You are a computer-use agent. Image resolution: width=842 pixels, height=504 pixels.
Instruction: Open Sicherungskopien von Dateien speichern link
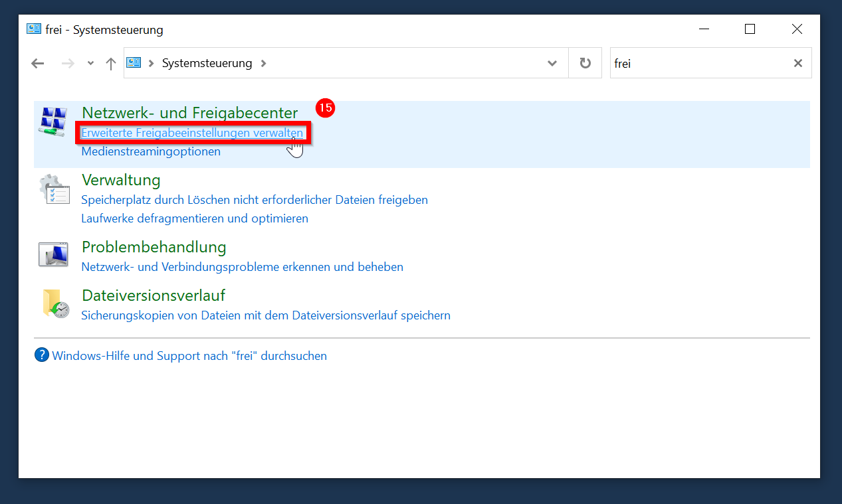point(266,315)
